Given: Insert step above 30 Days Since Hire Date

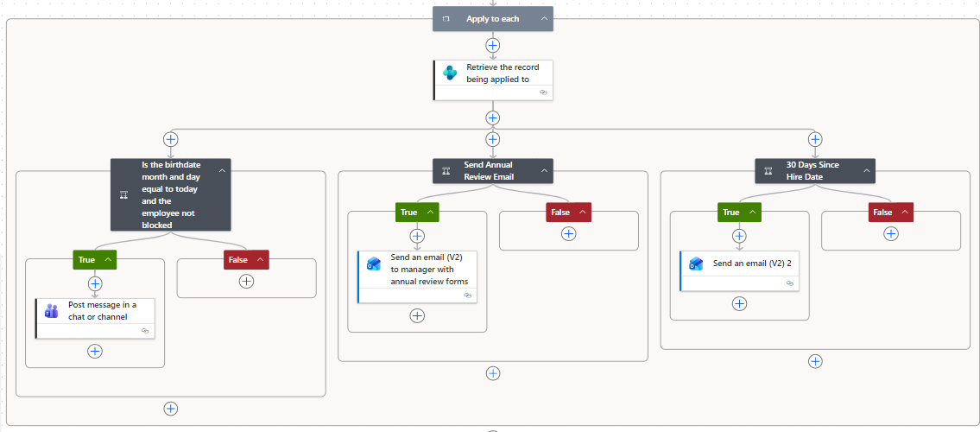Looking at the screenshot, I should pos(815,139).
